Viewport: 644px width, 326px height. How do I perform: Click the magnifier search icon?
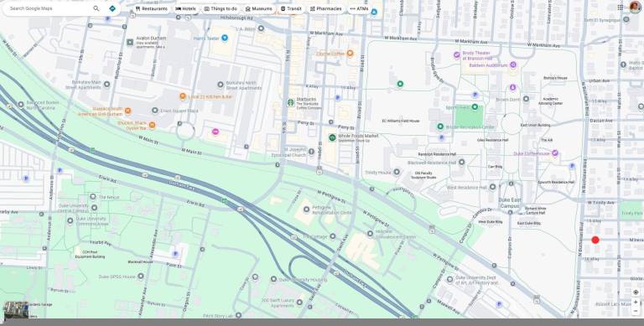click(96, 8)
